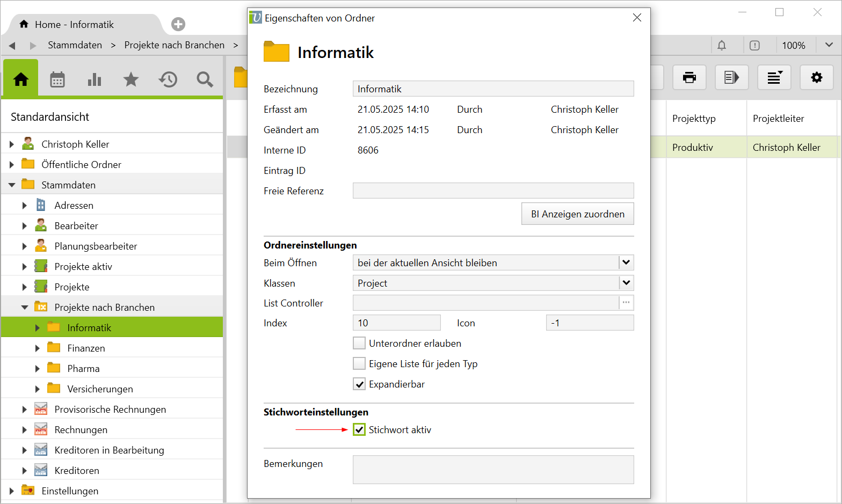Uncheck the Stichwort aktiv checkbox

[x=359, y=429]
